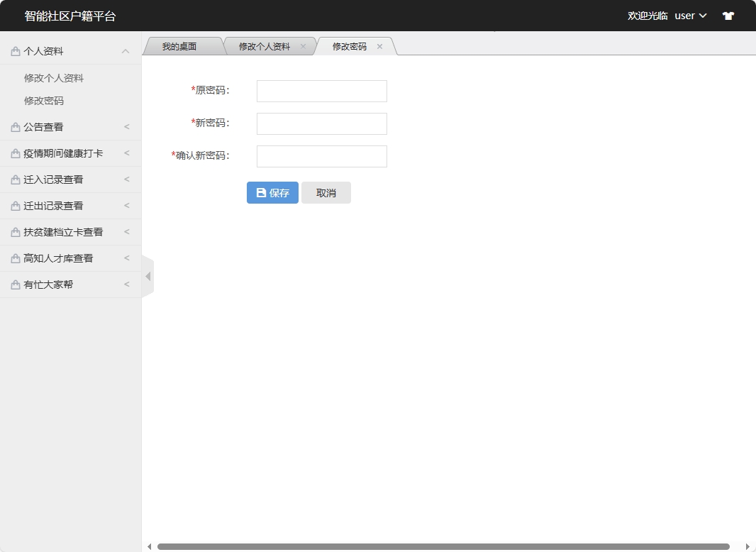Close the 修改个人资料 tab
Viewport: 756px width, 552px height.
[x=303, y=46]
